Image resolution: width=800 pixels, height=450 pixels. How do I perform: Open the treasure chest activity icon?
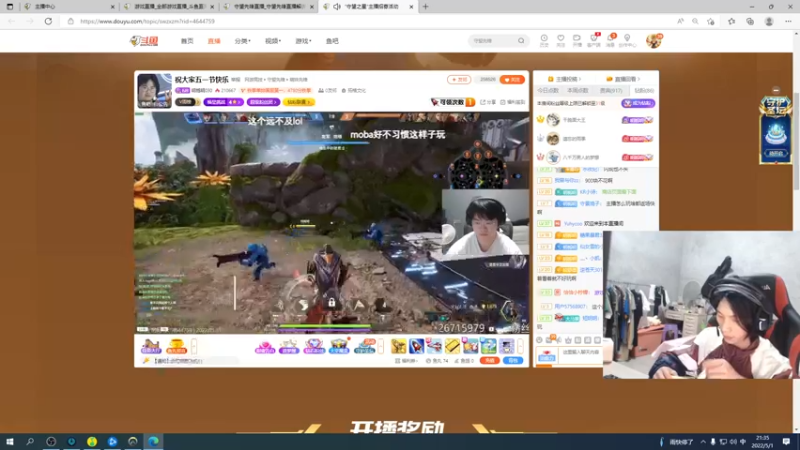tap(339, 346)
